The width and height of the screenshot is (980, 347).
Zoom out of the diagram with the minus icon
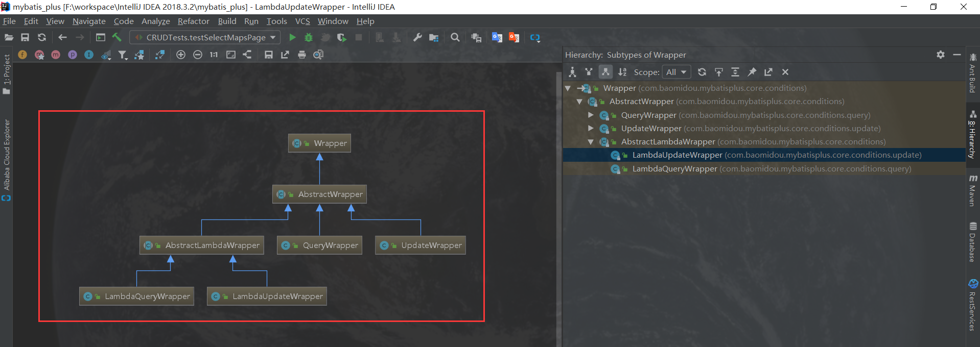[198, 55]
